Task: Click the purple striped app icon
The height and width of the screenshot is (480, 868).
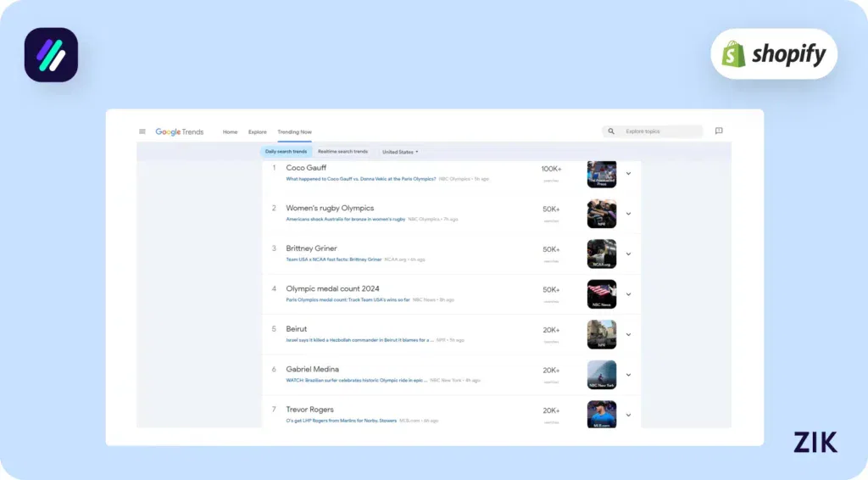Action: coord(51,55)
